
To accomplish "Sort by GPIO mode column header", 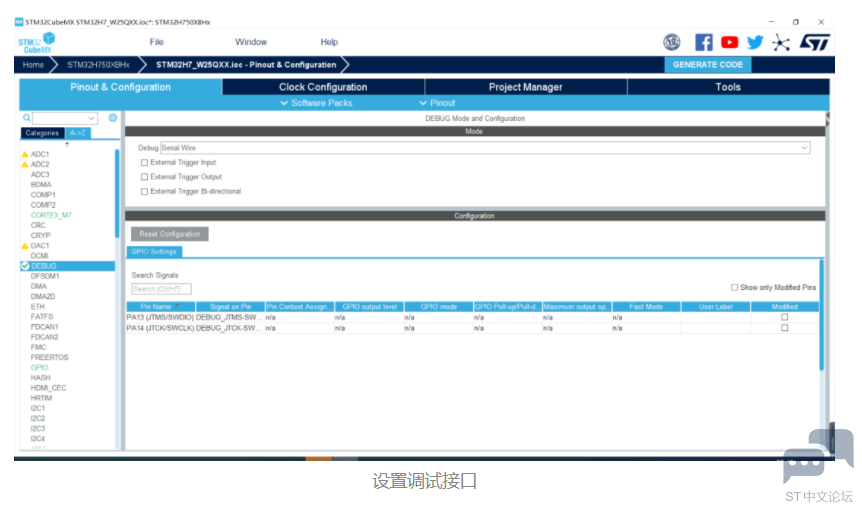I will (x=439, y=307).
